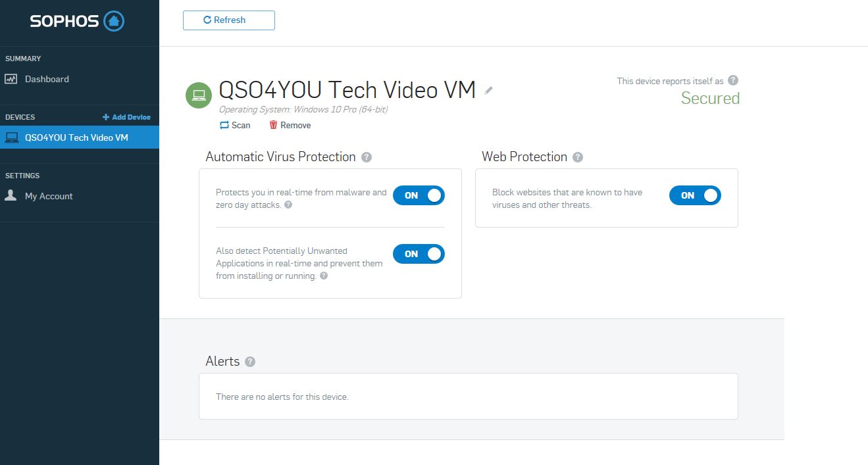Click the help icon beside Alerts heading
This screenshot has height=465, width=868.
(x=249, y=362)
